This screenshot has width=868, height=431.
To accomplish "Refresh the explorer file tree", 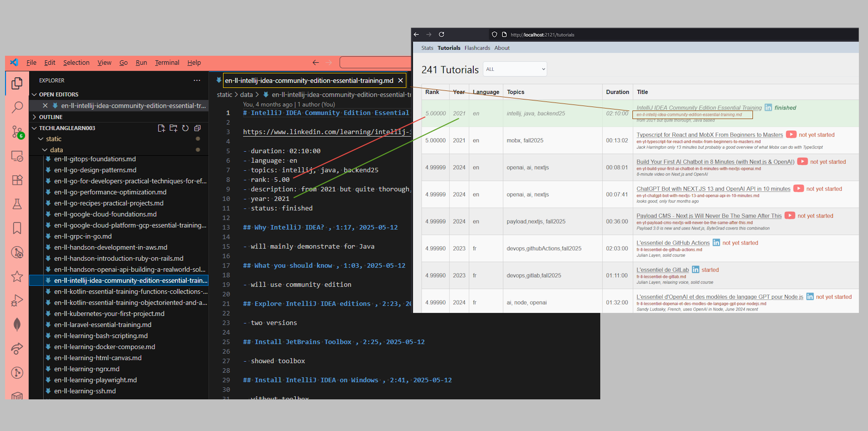I will click(185, 128).
